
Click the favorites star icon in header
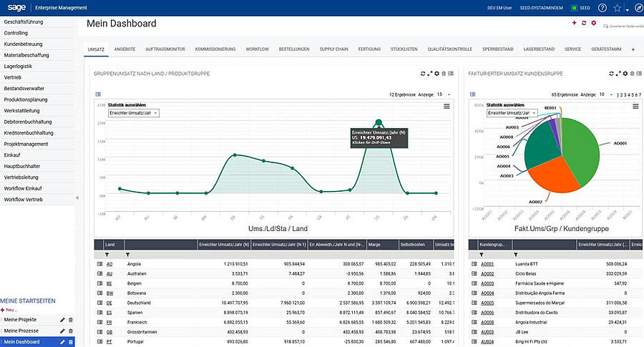[x=617, y=8]
